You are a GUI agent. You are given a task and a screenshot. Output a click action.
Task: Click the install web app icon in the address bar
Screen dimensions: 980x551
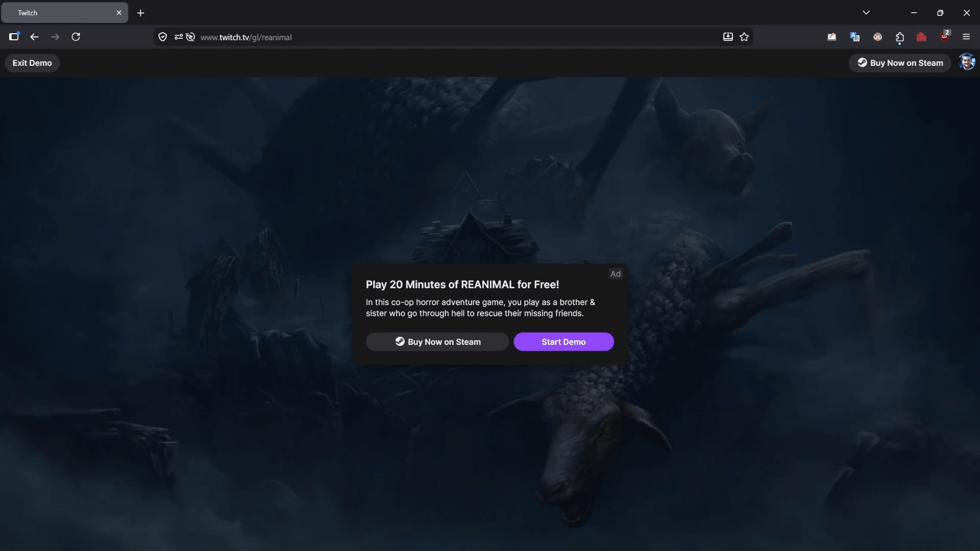click(x=728, y=37)
